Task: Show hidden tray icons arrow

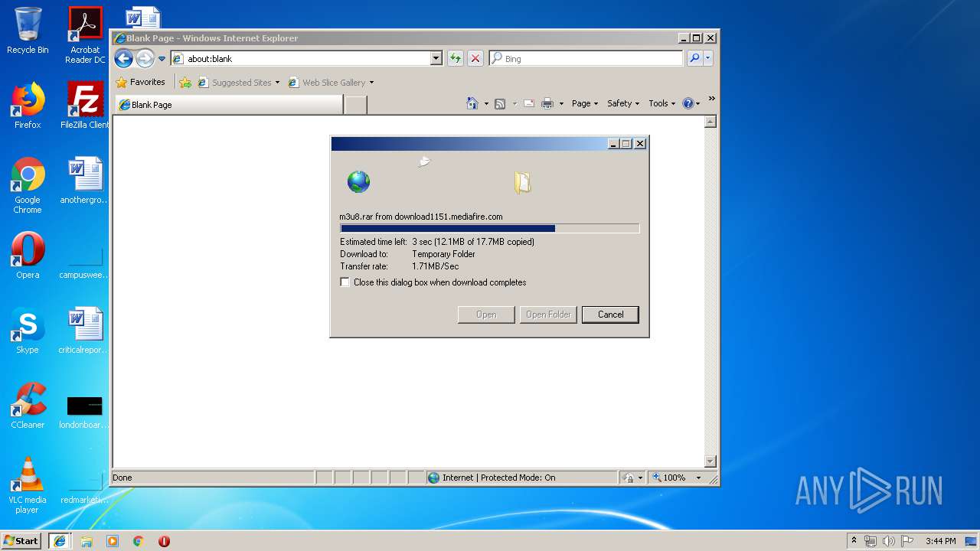Action: pos(854,541)
